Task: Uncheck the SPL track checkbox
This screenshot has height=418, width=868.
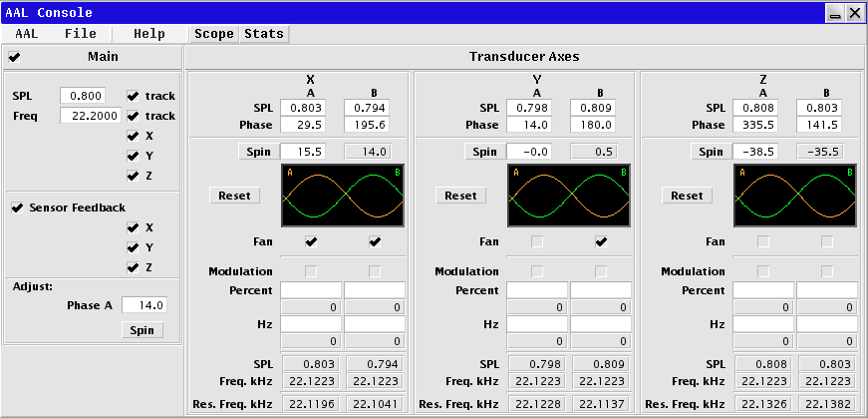Action: coord(133,96)
